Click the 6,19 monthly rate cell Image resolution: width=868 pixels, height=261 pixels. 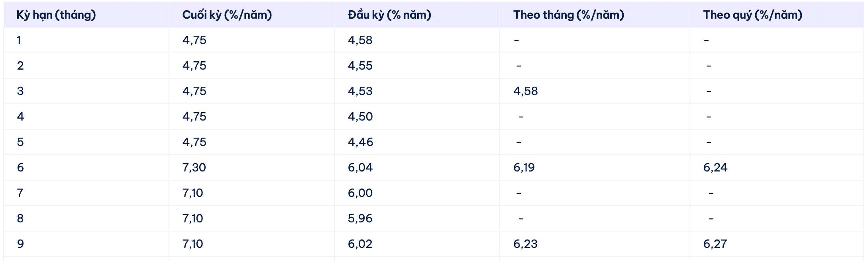tap(524, 168)
